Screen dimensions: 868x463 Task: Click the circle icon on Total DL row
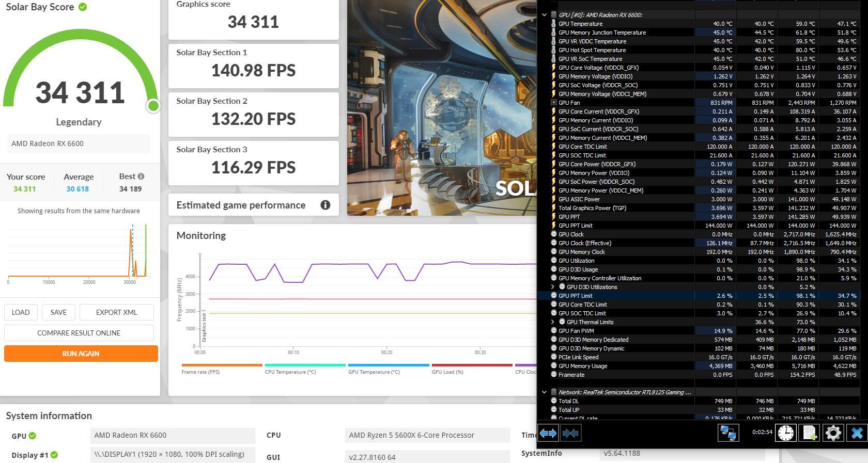(x=554, y=401)
